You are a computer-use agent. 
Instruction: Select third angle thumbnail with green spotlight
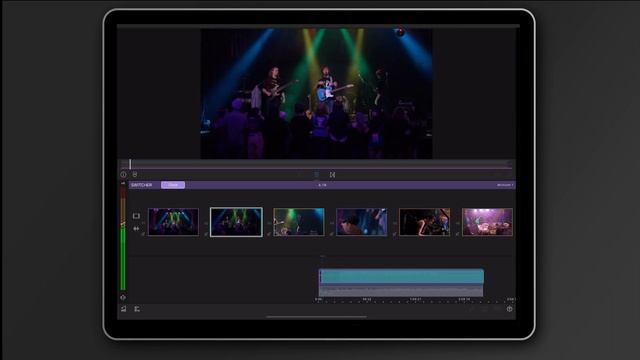click(x=299, y=222)
